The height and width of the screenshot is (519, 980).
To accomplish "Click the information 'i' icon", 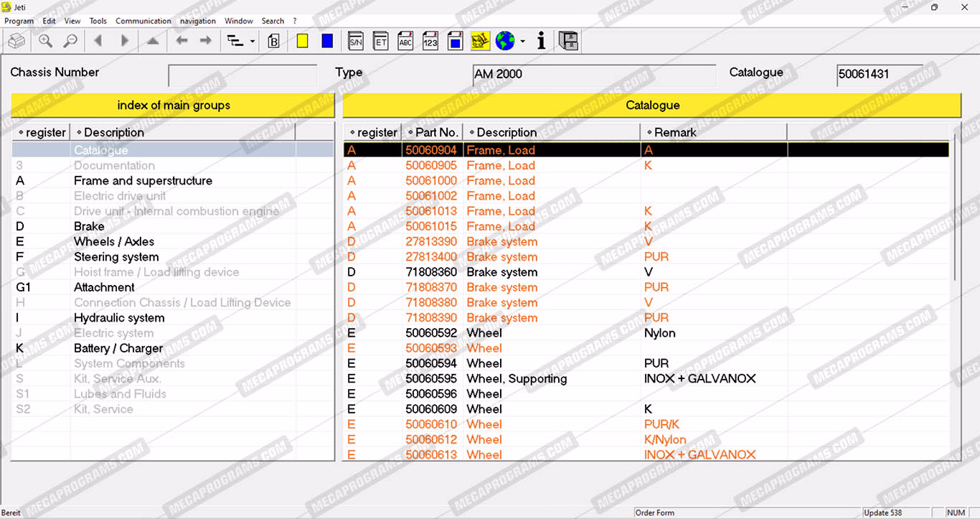I will click(541, 42).
